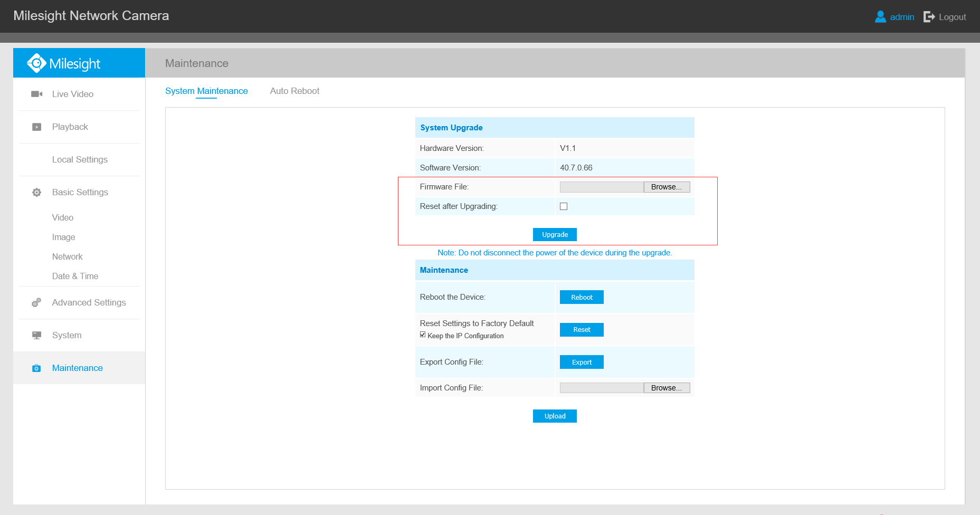
Task: Click the Maintenance icon in sidebar
Action: 36,368
